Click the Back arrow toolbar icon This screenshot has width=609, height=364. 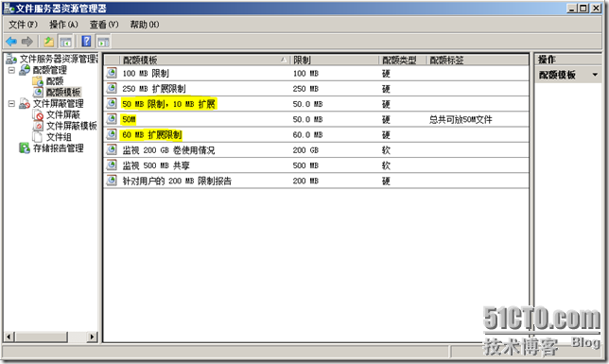point(11,42)
